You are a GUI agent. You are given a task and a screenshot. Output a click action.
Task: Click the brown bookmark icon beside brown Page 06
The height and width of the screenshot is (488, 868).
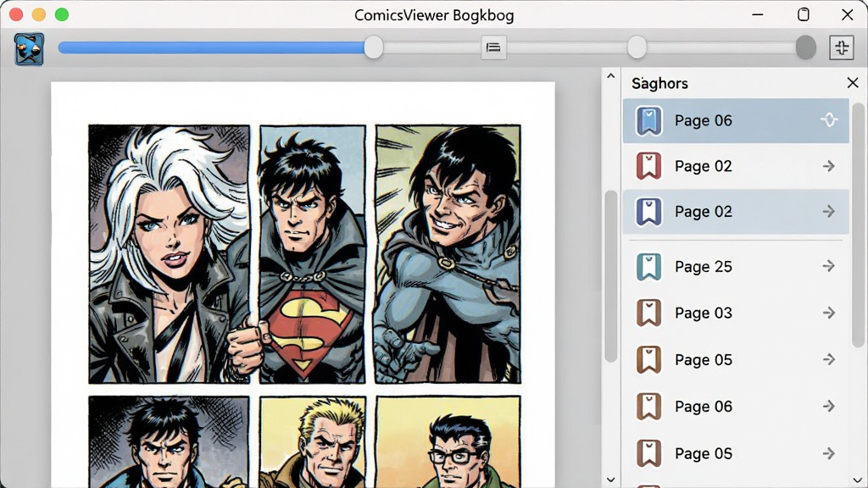tap(648, 407)
